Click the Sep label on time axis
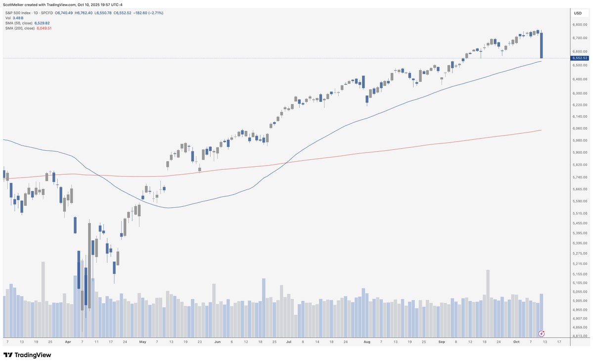This screenshot has width=593, height=364. point(442,341)
